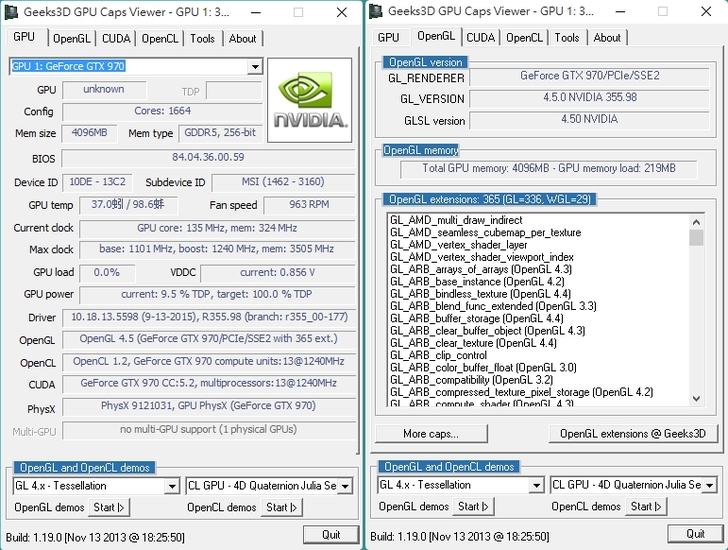The width and height of the screenshot is (728, 550).
Task: Go to the GPU tab in the right window
Action: tap(388, 38)
